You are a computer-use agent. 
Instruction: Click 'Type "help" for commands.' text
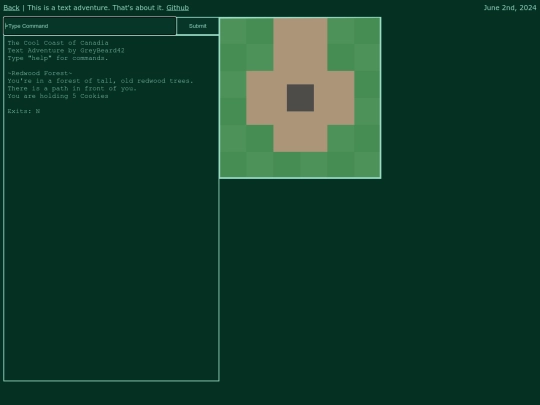coord(58,58)
